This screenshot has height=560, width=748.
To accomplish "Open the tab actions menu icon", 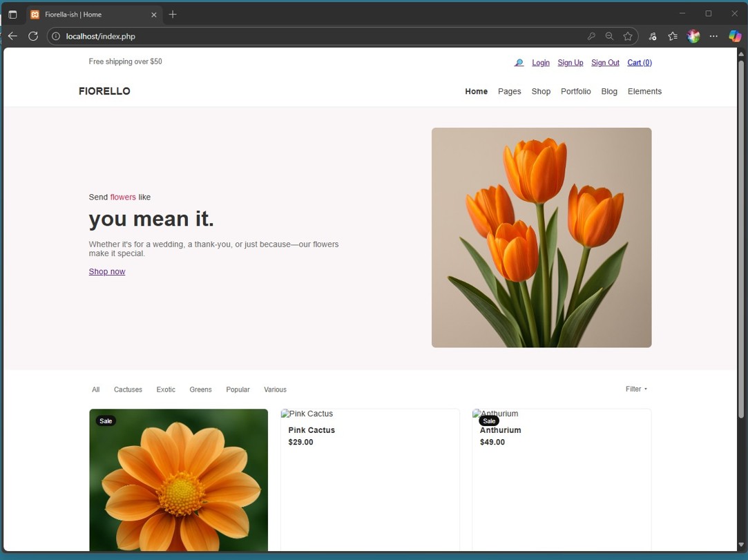I will (12, 15).
